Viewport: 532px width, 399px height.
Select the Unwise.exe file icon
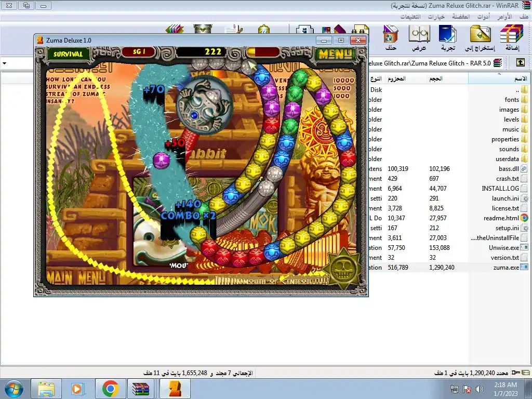pyautogui.click(x=525, y=248)
